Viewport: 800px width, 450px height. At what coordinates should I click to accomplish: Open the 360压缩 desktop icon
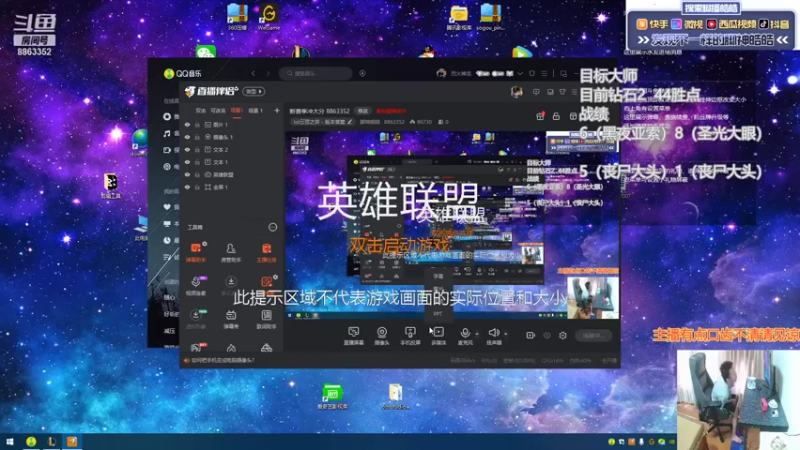[237, 17]
